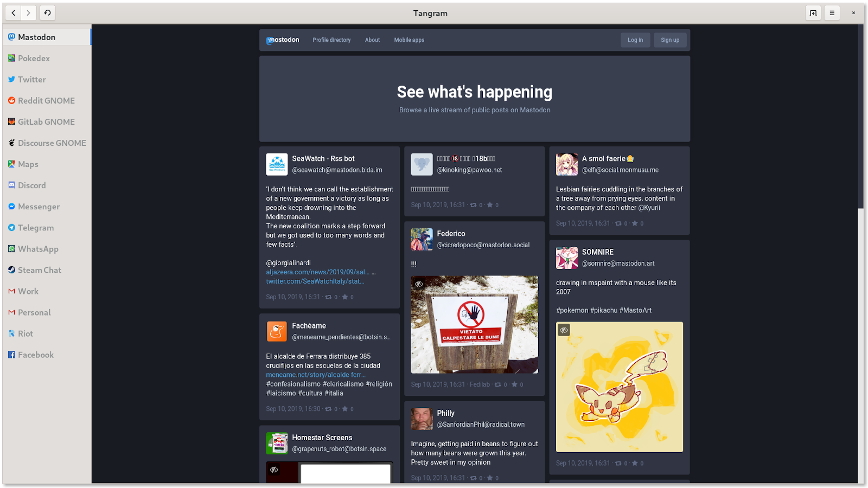Click the SeaWatch Rss bot avatar
This screenshot has width=868, height=488.
pos(277,164)
